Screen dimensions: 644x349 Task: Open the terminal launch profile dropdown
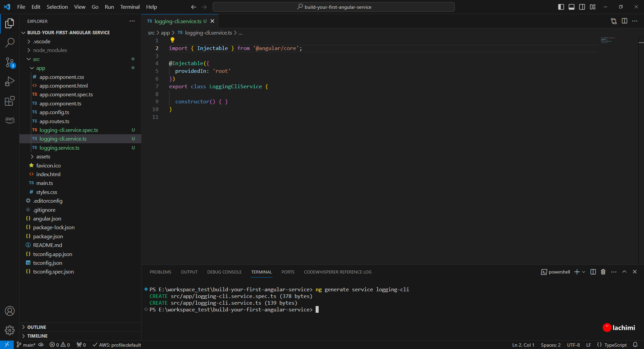(x=584, y=272)
